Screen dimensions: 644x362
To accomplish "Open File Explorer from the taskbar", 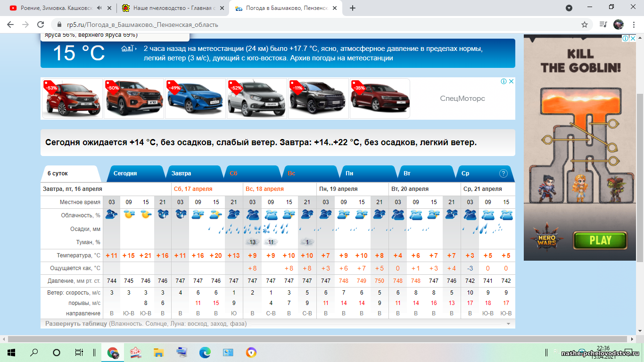I will pyautogui.click(x=158, y=352).
